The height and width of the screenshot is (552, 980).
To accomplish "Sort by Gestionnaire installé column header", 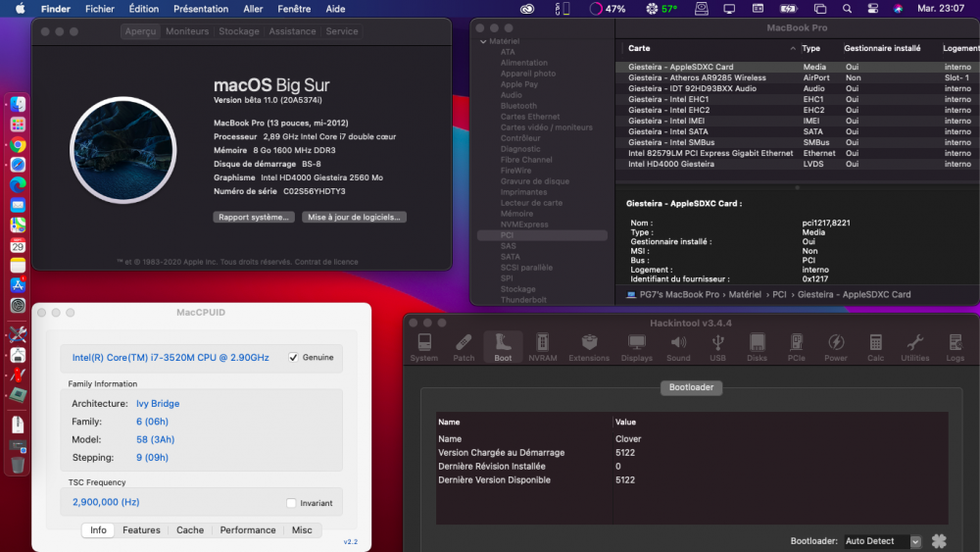I will (x=882, y=48).
